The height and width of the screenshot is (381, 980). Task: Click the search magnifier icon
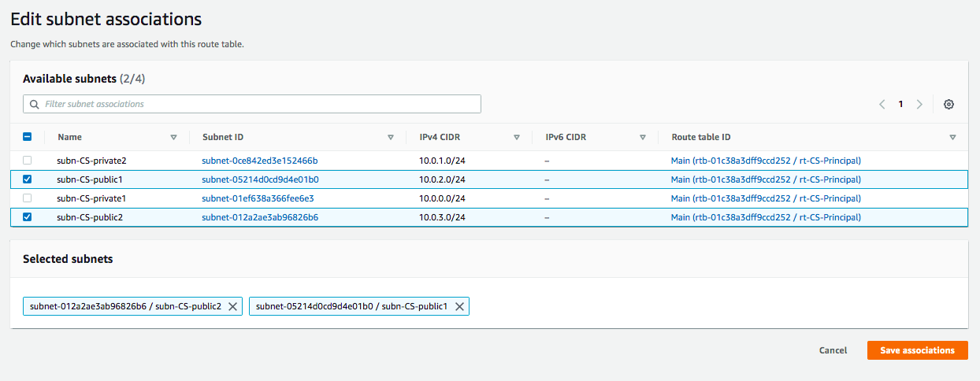(34, 104)
